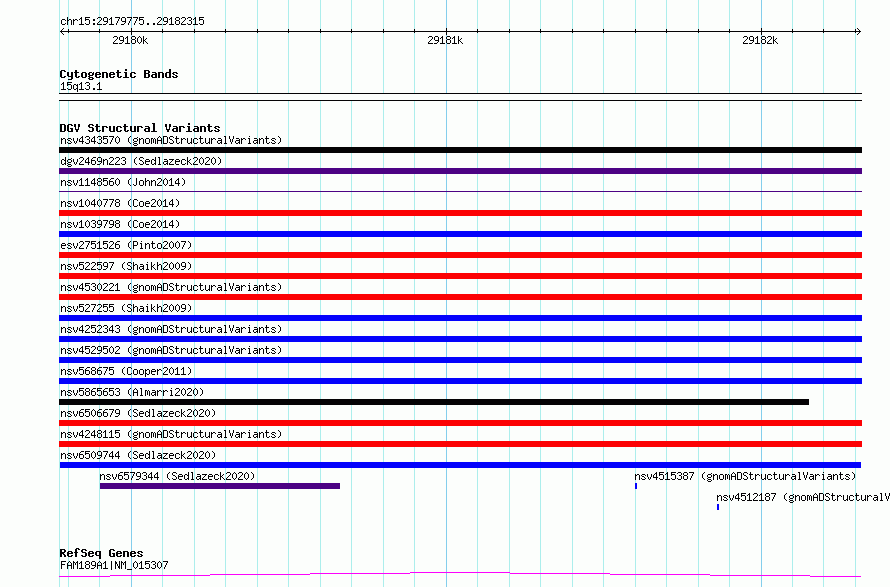
Task: Click the tiny blue nsv4512187 marker
Action: coord(718,507)
